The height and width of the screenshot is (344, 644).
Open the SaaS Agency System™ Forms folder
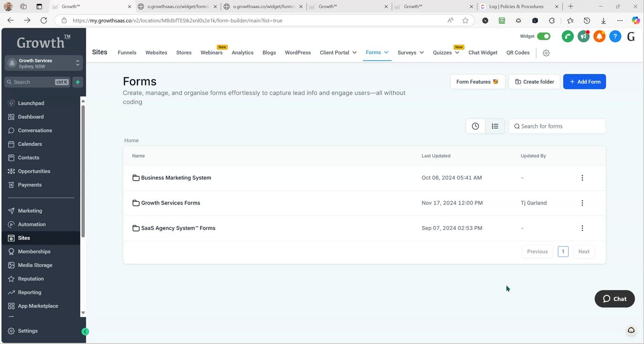178,228
